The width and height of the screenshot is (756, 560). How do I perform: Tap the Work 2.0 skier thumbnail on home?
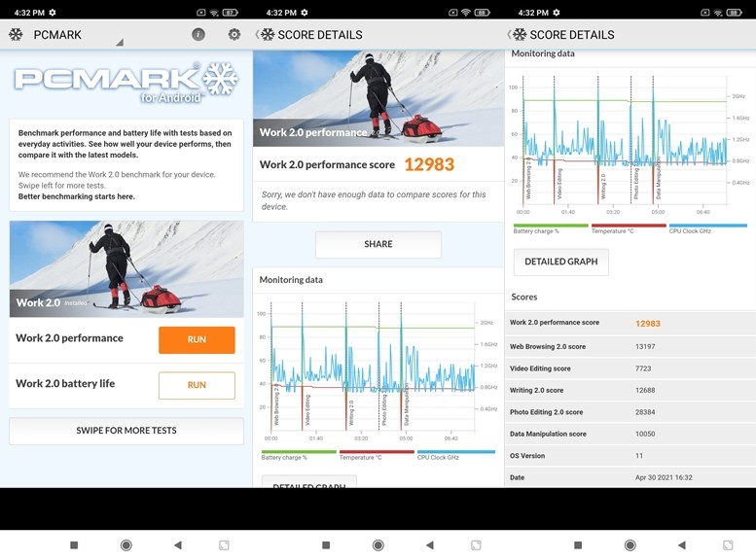126,269
